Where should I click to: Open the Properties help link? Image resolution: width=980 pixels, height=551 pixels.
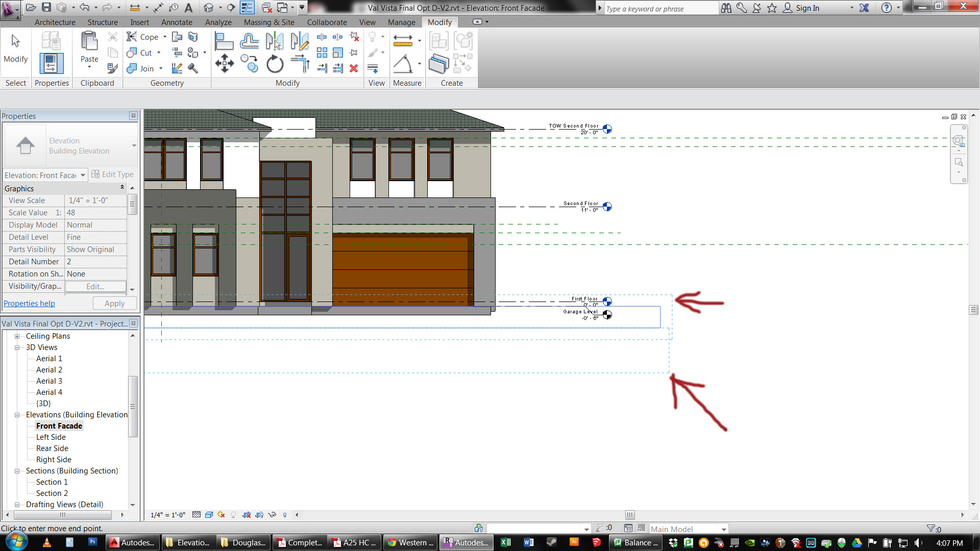coord(29,304)
